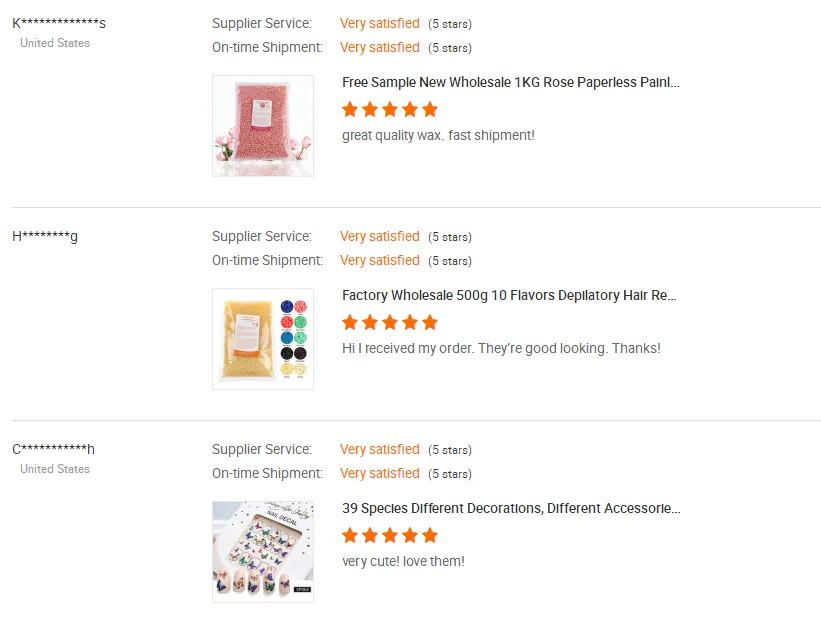Select reviewer name C***********h
Viewport: 821px width, 623px height.
pos(53,449)
